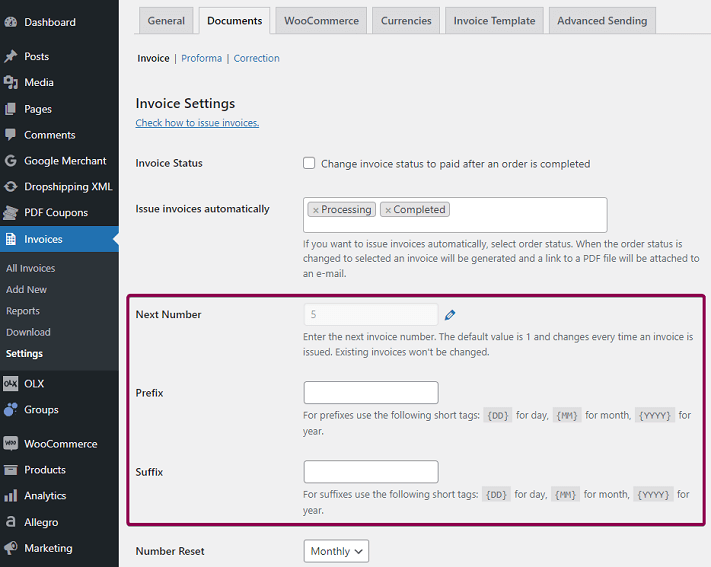Open the Number Reset Monthly dropdown
This screenshot has width=711, height=567.
click(336, 551)
